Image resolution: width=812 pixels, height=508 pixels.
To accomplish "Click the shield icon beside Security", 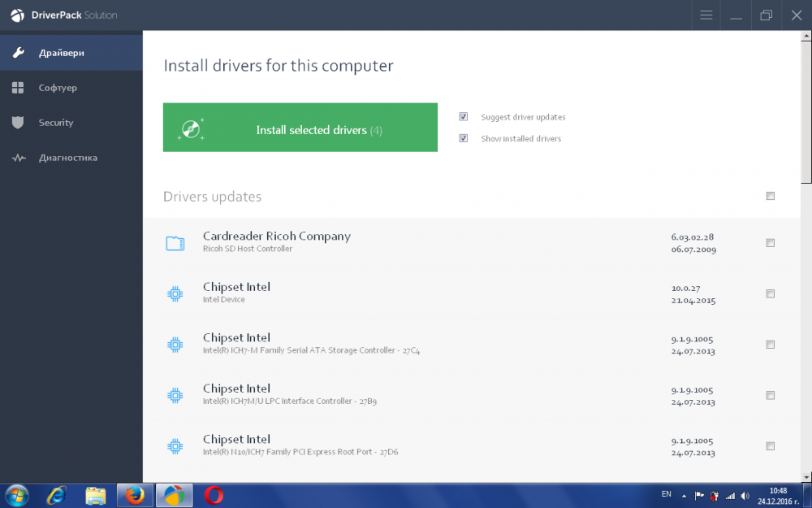I will tap(18, 123).
